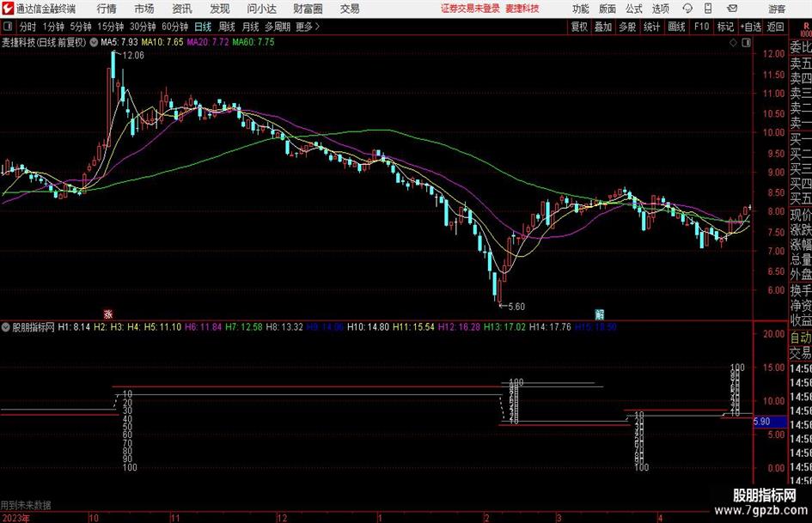
Task: Click the blue 解 marker below the chart
Action: [x=599, y=314]
